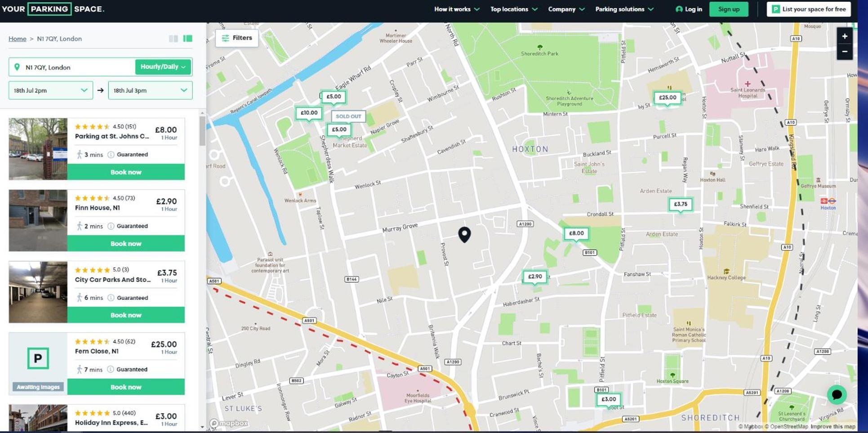Viewport: 868px width, 433px height.
Task: Click Improve this map link
Action: point(832,427)
